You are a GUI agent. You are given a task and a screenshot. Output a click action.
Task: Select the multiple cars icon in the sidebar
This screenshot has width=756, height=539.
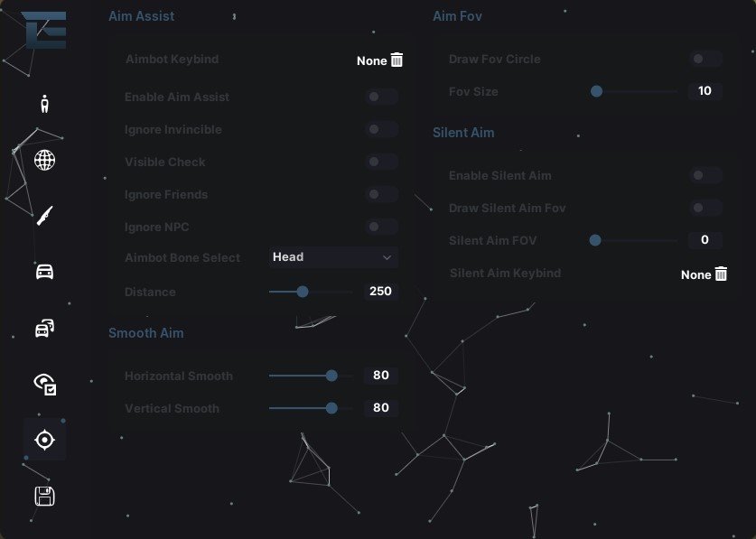(45, 329)
